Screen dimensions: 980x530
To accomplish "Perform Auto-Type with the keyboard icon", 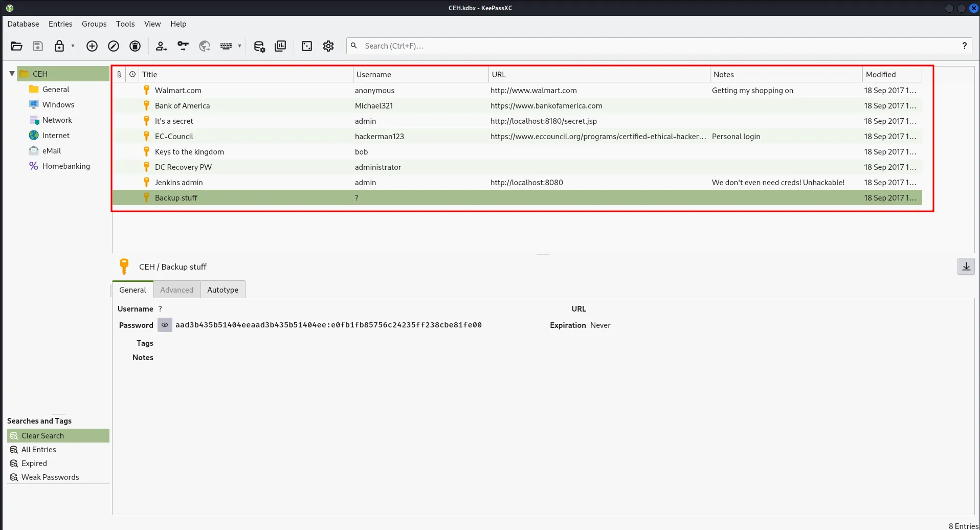I will (x=226, y=46).
